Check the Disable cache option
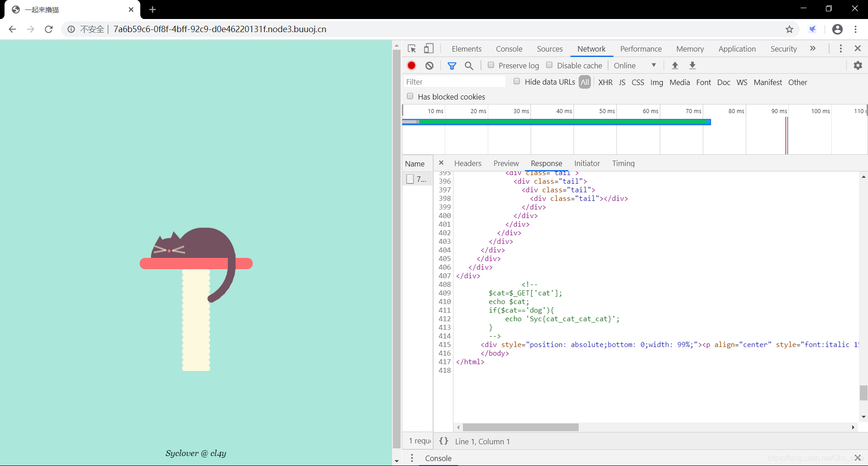Image resolution: width=868 pixels, height=466 pixels. tap(549, 65)
